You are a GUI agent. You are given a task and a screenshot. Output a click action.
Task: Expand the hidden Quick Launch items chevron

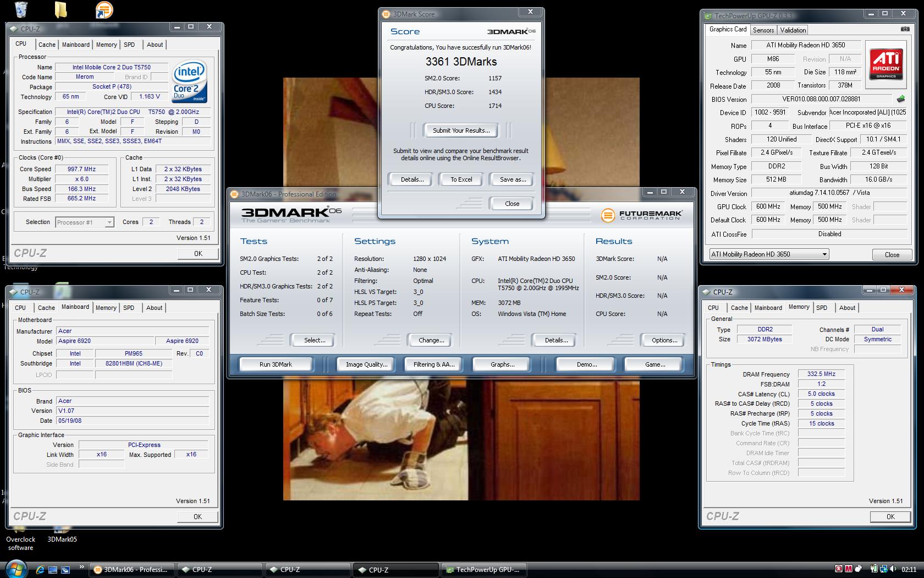(x=82, y=566)
